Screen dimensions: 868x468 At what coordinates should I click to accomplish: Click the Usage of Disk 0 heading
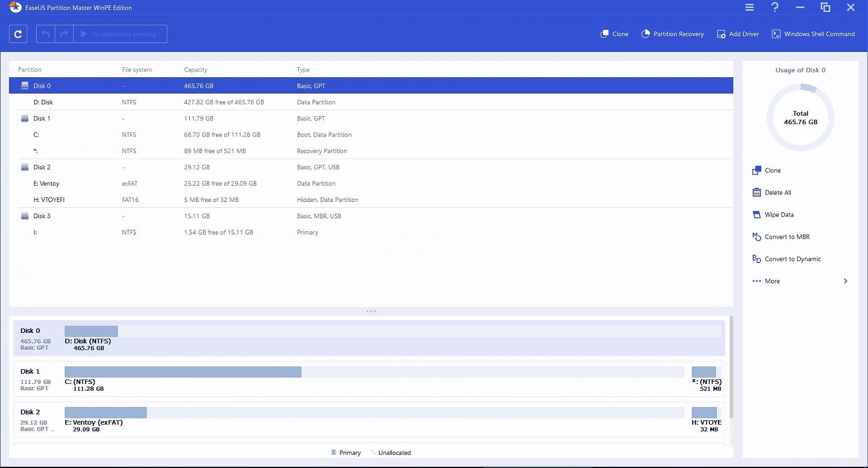tap(800, 70)
